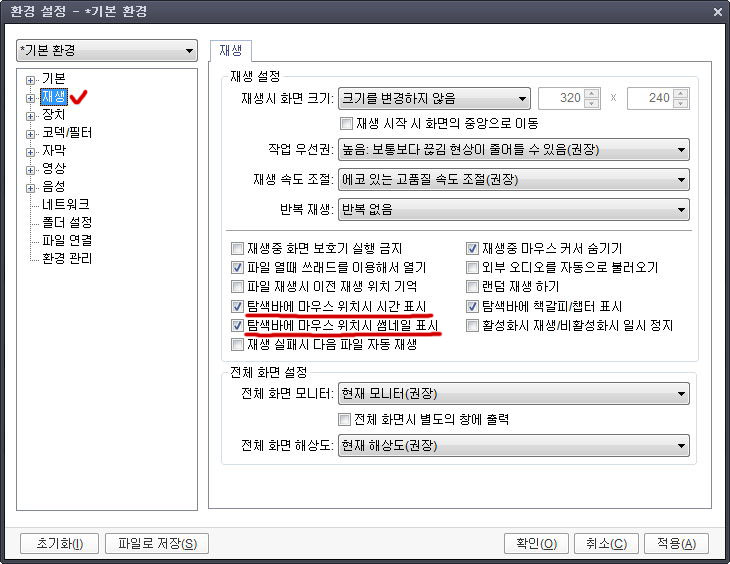
Task: Expand the 코덱/필터 tree node
Action: (x=30, y=134)
